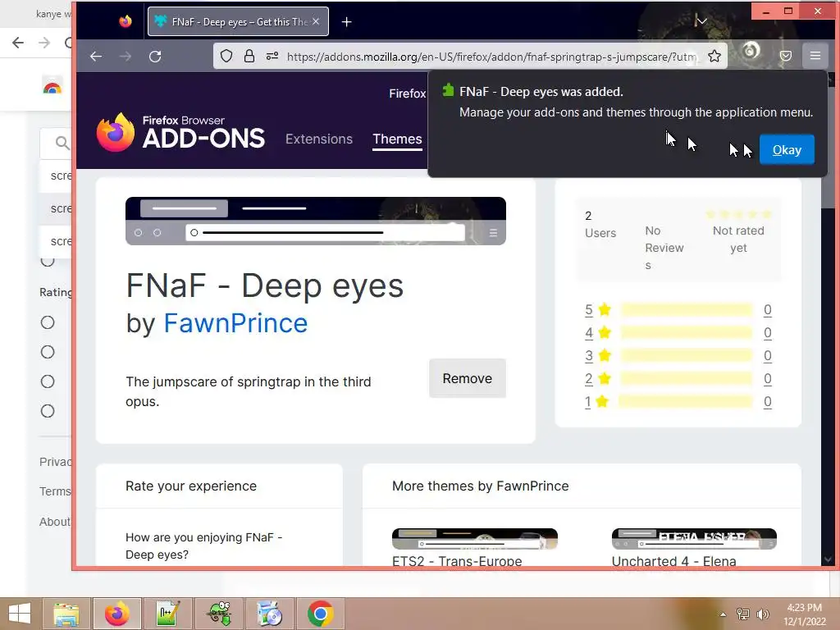This screenshot has width=840, height=630.
Task: View 5 star ratings row
Action: [678, 309]
